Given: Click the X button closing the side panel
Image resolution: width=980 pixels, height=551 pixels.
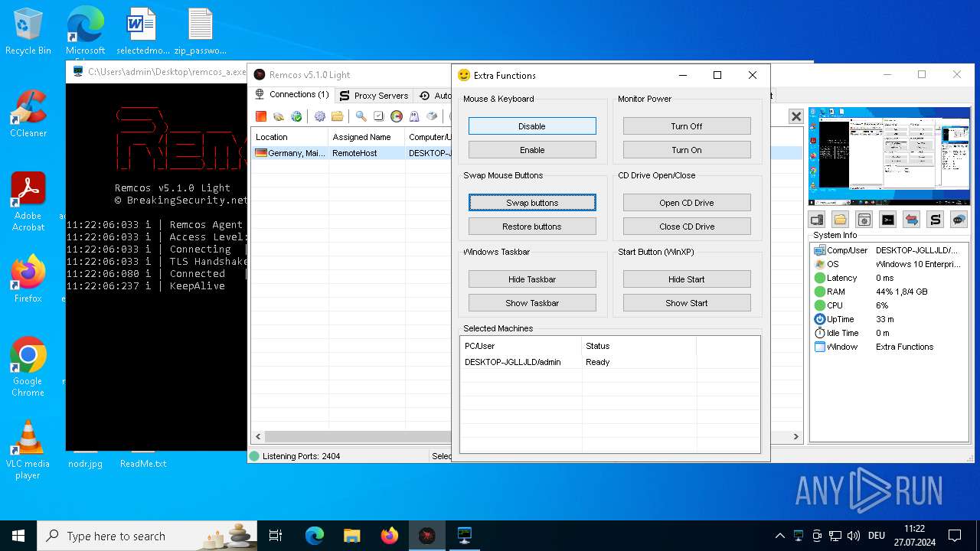Looking at the screenshot, I should (x=796, y=116).
